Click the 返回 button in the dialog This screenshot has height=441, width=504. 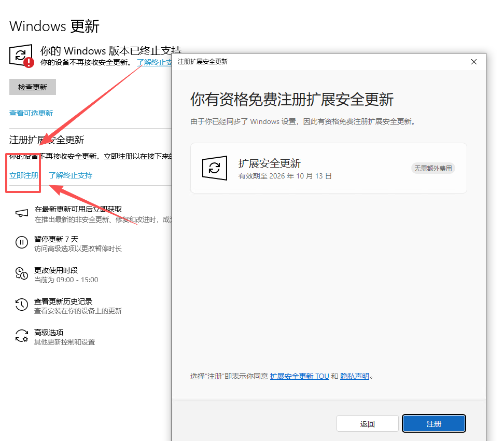click(368, 424)
